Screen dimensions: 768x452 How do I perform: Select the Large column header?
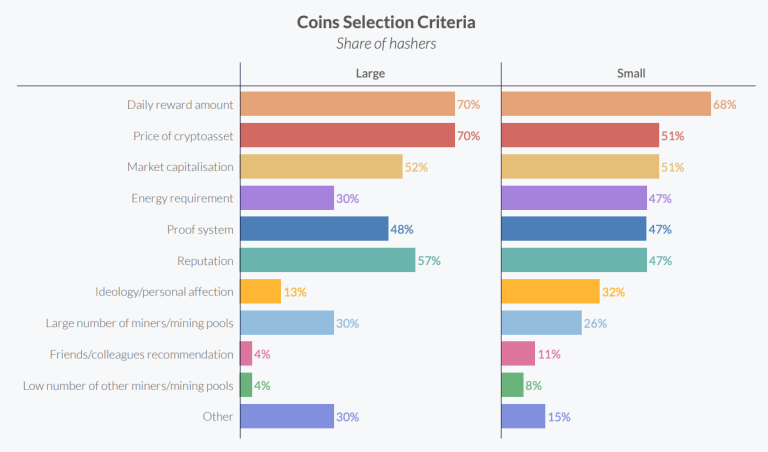[370, 73]
